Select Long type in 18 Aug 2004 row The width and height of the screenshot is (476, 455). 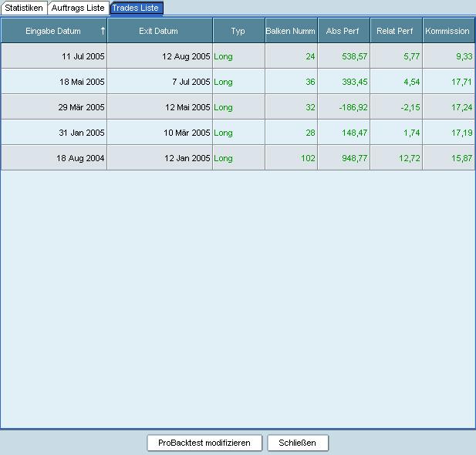(223, 159)
